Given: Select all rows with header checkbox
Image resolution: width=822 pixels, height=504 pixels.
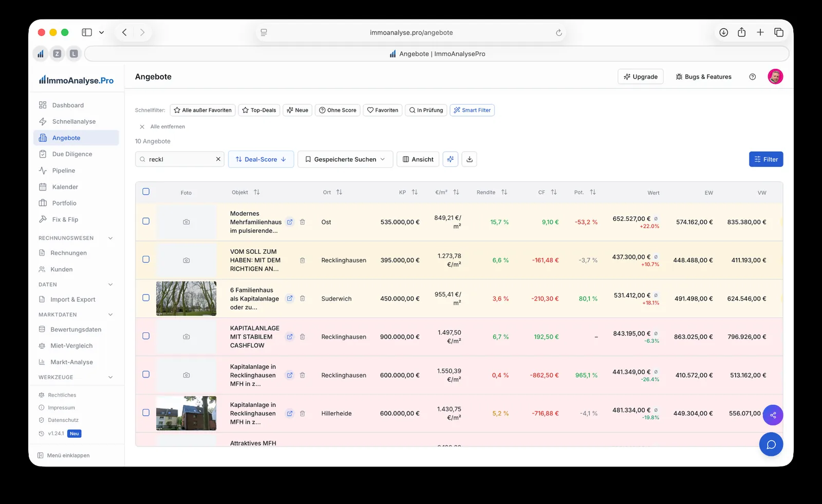Looking at the screenshot, I should click(146, 192).
